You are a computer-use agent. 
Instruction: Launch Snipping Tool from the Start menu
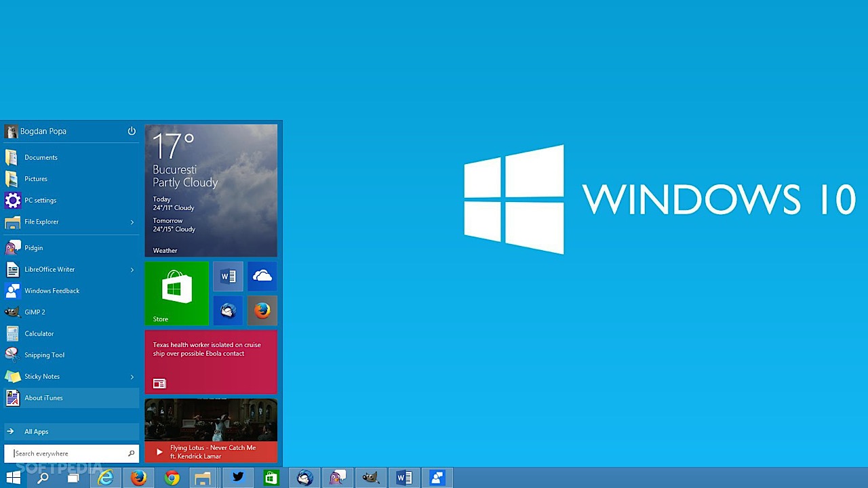tap(71, 355)
